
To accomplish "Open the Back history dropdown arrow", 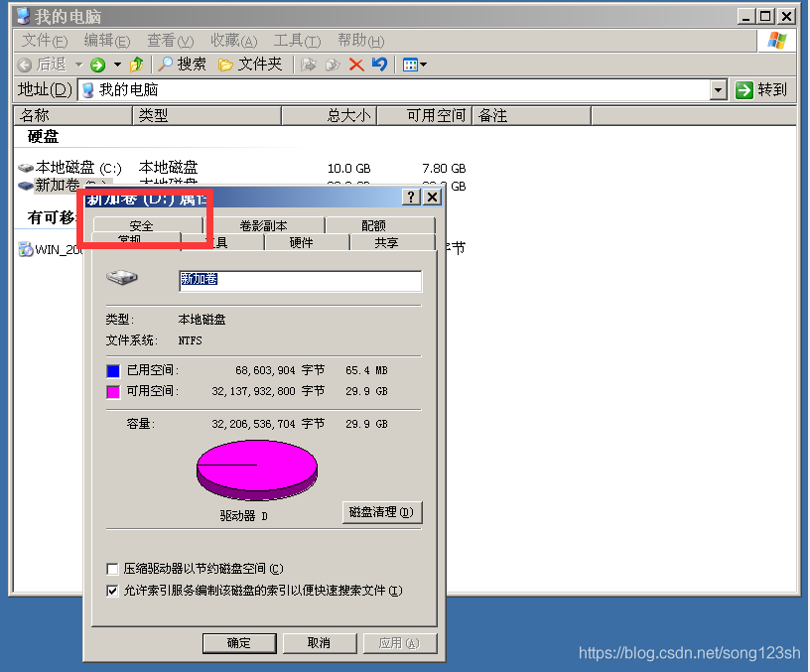I will coord(79,66).
